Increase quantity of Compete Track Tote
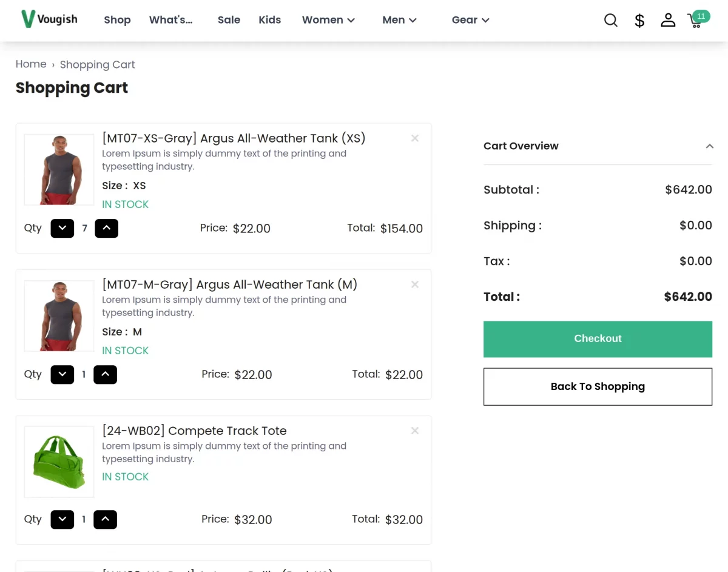728x572 pixels. click(105, 520)
